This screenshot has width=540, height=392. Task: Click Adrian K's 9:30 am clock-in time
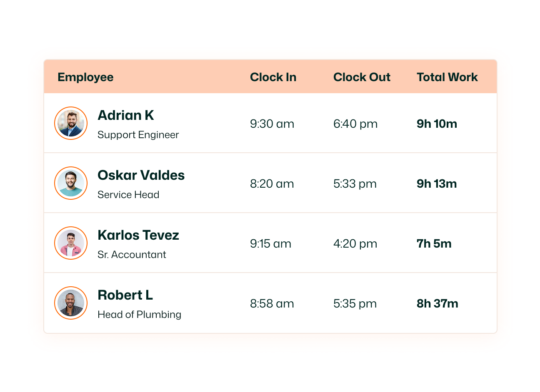pyautogui.click(x=272, y=124)
